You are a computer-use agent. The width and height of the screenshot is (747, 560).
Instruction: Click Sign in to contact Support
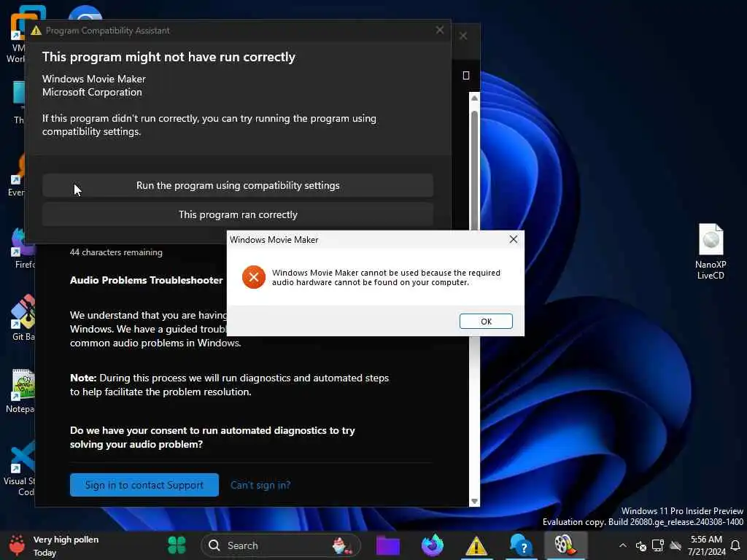pos(144,485)
